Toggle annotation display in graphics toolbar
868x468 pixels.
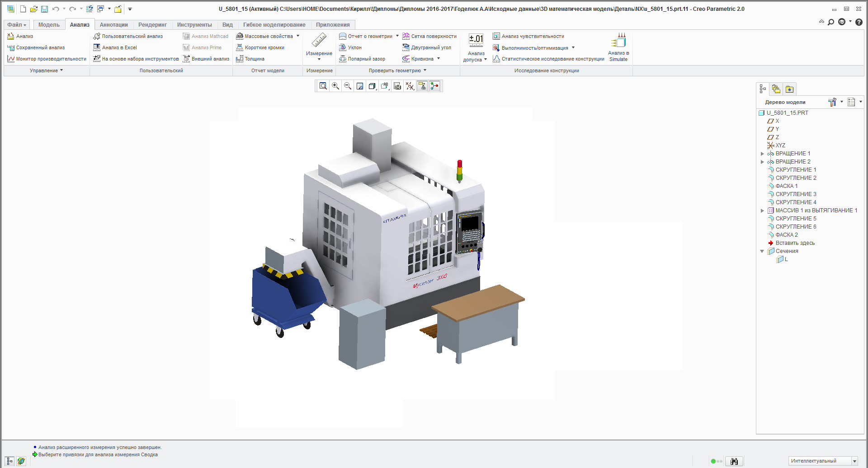[x=422, y=86]
